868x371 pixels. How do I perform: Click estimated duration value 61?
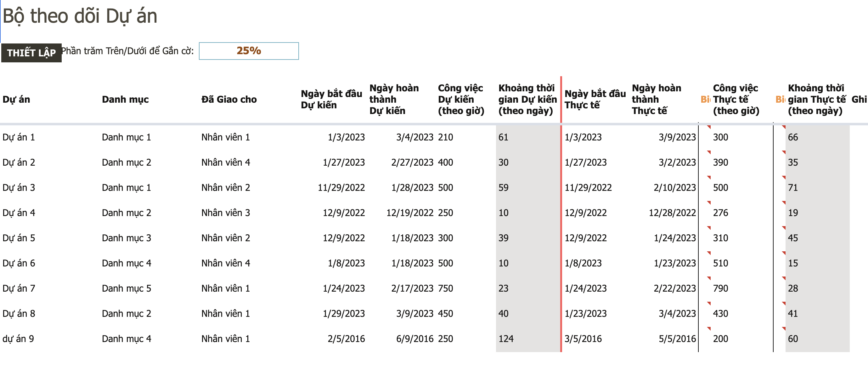504,137
